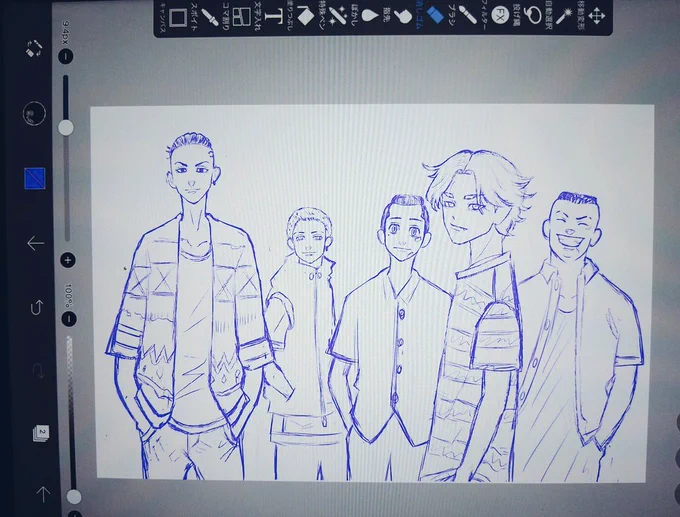Select the Magic Wand (自動選択) tool
This screenshot has width=680, height=517.
557,16
